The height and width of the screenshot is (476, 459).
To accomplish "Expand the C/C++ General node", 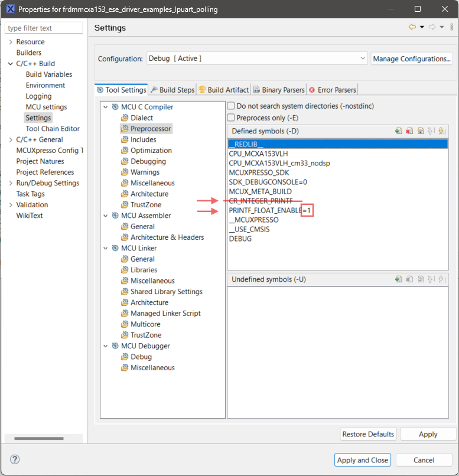I will coord(11,139).
